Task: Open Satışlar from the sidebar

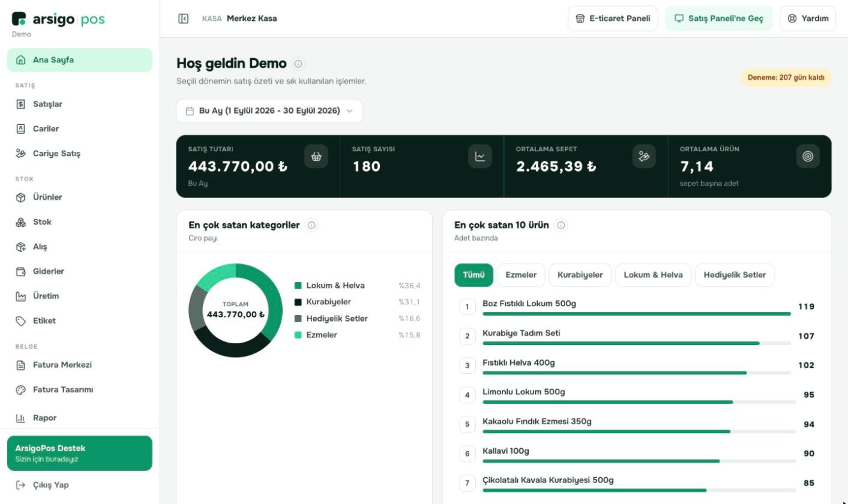Action: [x=80, y=104]
